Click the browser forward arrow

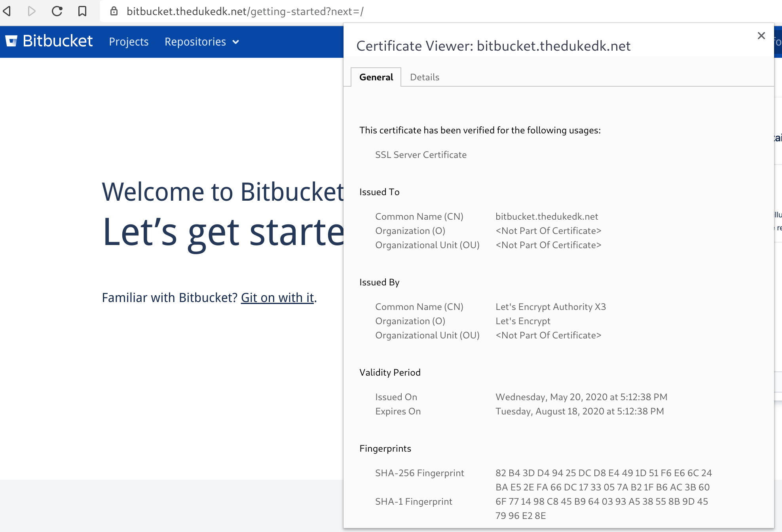pyautogui.click(x=32, y=11)
